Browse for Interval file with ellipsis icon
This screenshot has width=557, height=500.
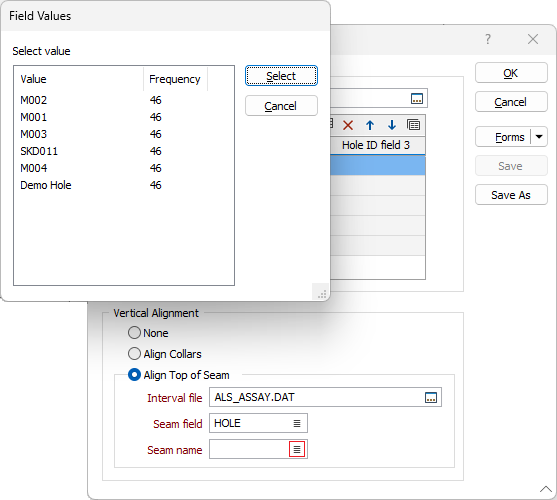pyautogui.click(x=431, y=397)
